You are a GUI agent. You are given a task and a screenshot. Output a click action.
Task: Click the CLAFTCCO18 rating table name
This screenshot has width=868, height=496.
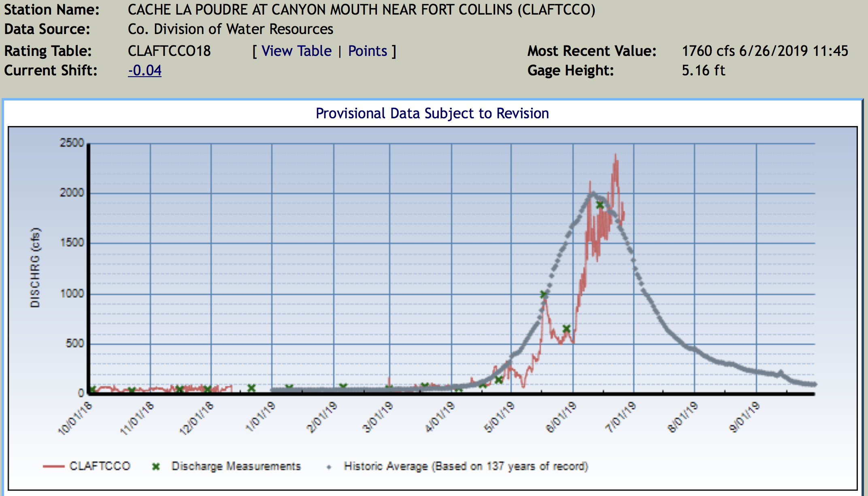(169, 51)
